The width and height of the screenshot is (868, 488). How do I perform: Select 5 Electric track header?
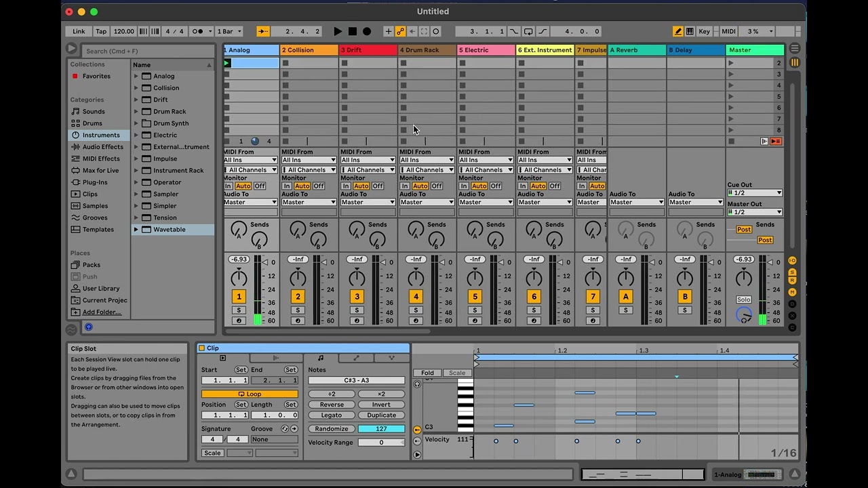coord(486,49)
